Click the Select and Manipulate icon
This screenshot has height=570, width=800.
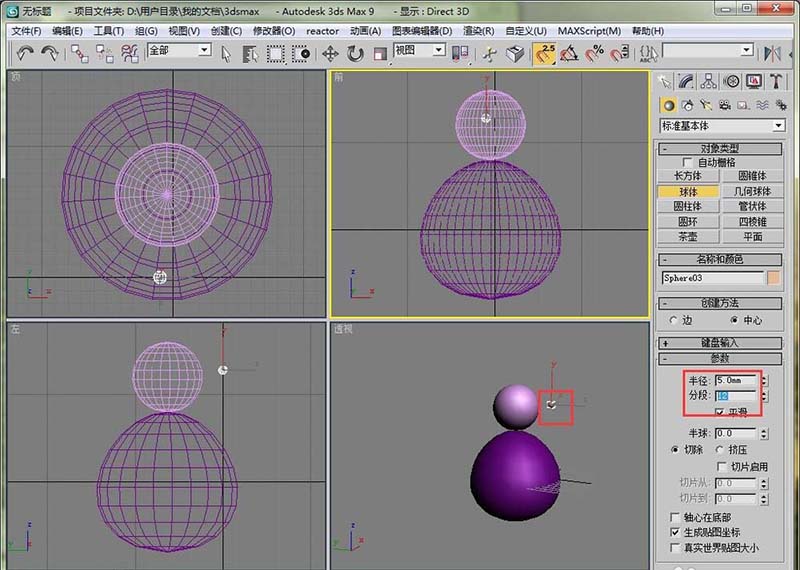pos(490,53)
